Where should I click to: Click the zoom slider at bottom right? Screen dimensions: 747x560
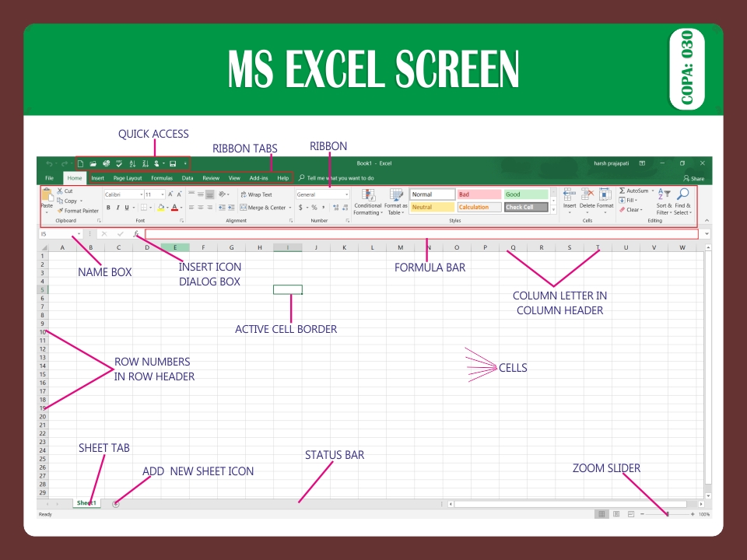pyautogui.click(x=669, y=514)
